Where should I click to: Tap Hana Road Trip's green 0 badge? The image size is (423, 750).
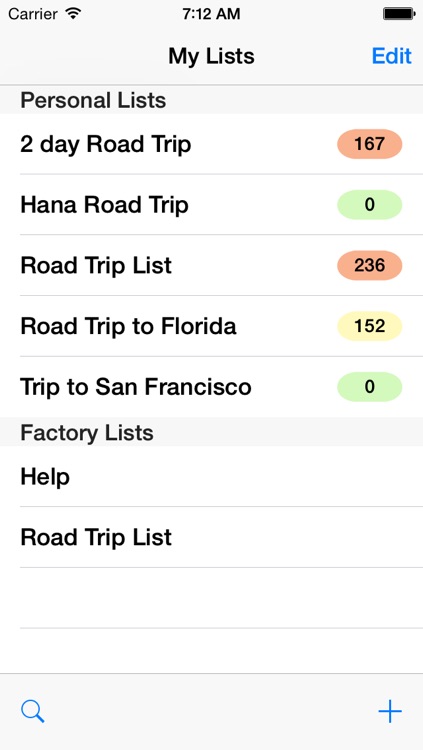tap(369, 205)
